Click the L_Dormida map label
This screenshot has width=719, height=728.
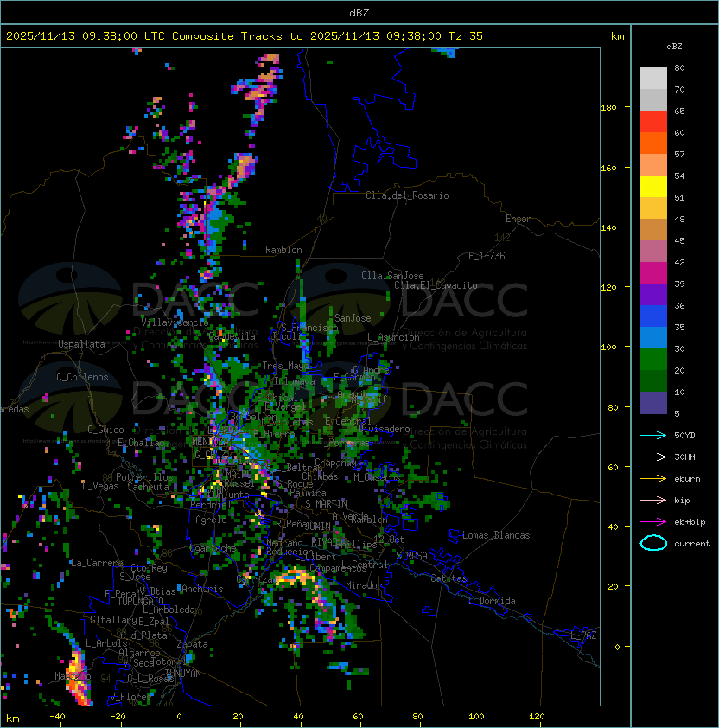point(492,601)
